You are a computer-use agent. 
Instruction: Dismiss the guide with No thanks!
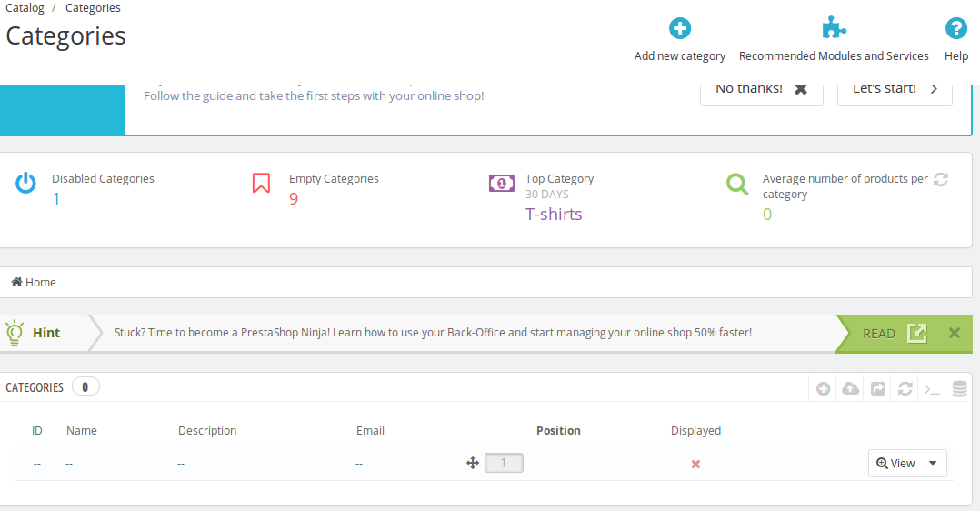tap(761, 90)
